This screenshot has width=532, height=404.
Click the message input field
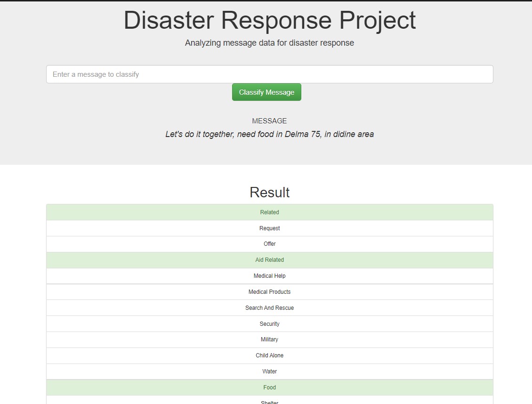tap(269, 74)
